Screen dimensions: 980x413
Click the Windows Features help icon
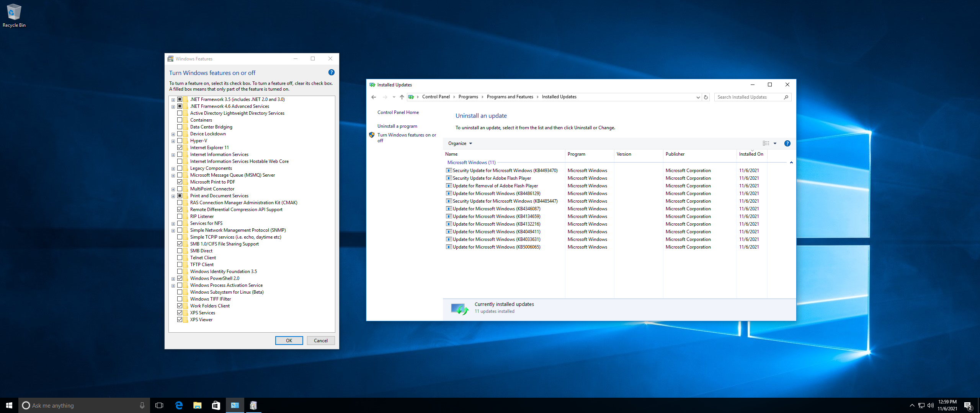click(332, 72)
